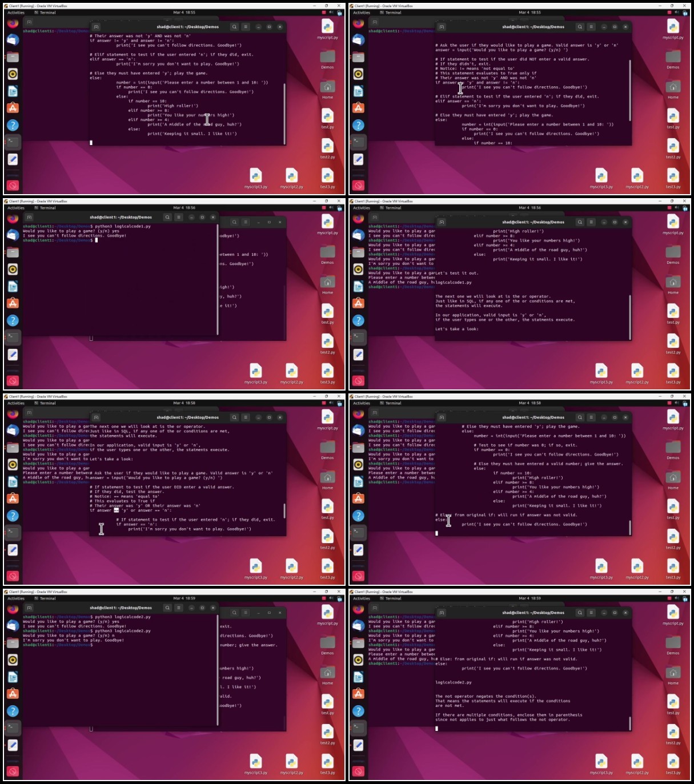
Task: Select test3.py desktop icon in top-left screenshot
Action: pyautogui.click(x=327, y=178)
